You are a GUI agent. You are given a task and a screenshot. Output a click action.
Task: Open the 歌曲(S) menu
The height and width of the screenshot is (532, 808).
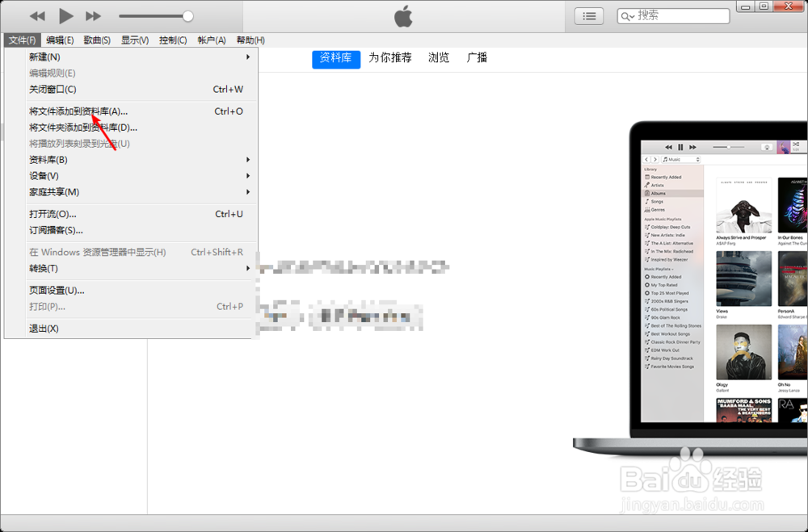click(x=97, y=40)
